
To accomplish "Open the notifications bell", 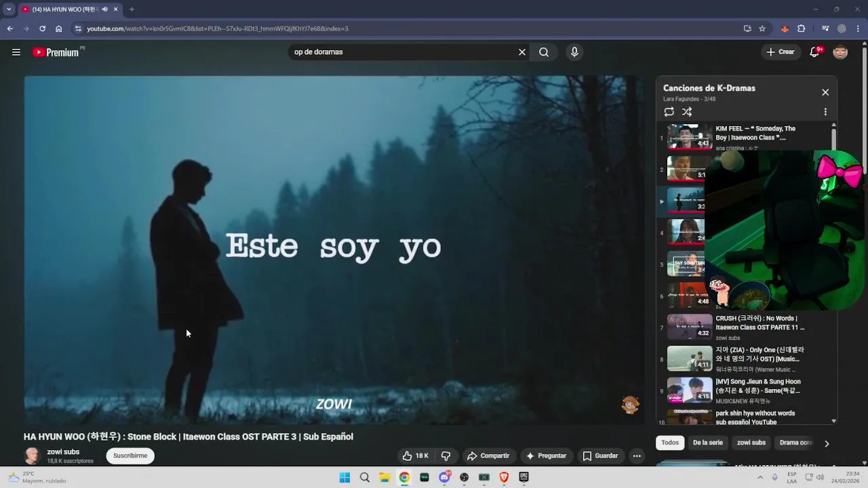I will coord(815,52).
